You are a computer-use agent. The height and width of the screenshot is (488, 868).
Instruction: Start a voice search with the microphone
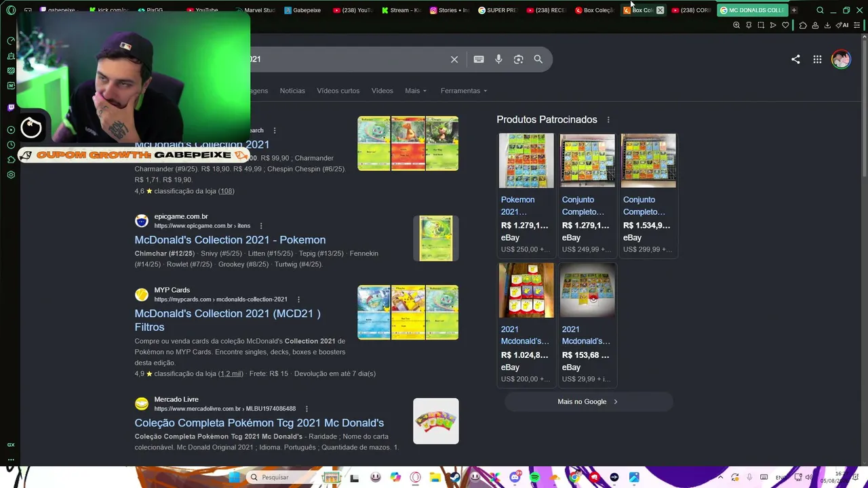(498, 60)
